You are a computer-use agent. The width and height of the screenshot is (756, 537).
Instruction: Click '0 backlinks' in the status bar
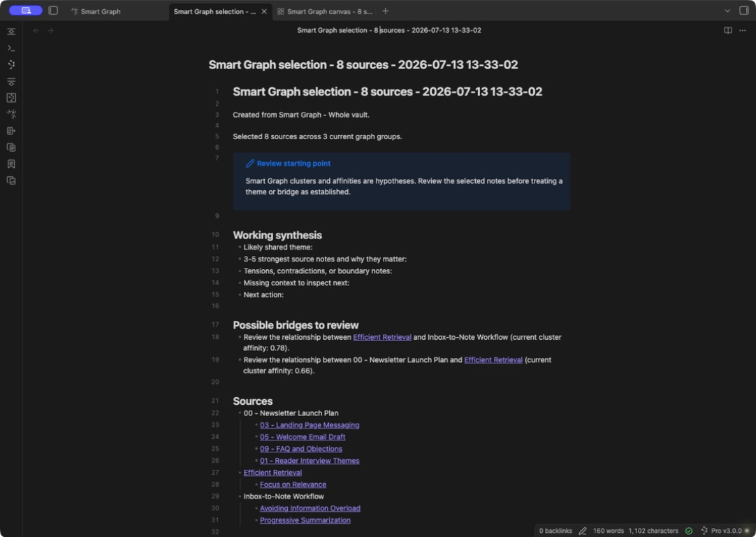(555, 531)
